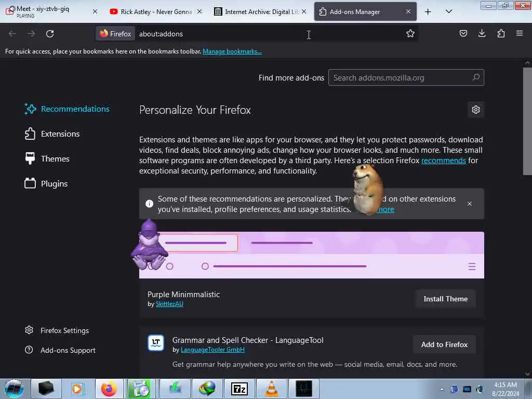This screenshot has height=399, width=532.
Task: Click the Purple Minimmalistic theme preview
Action: (x=312, y=255)
